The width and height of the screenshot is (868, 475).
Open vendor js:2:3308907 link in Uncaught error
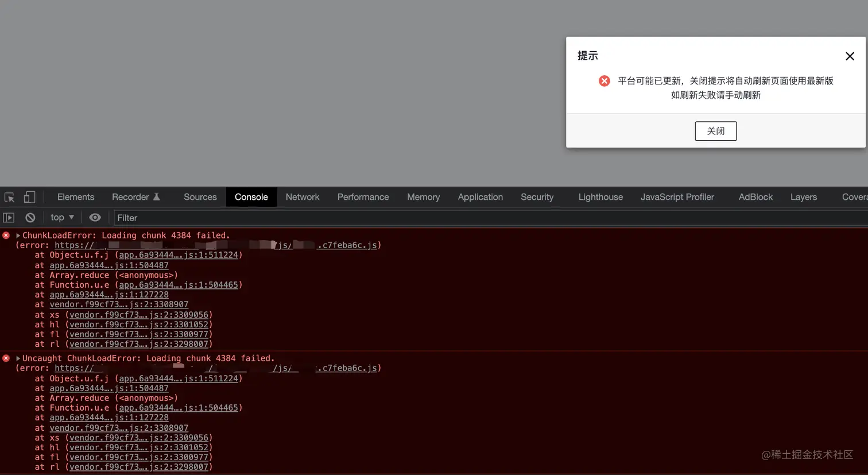[x=119, y=428]
